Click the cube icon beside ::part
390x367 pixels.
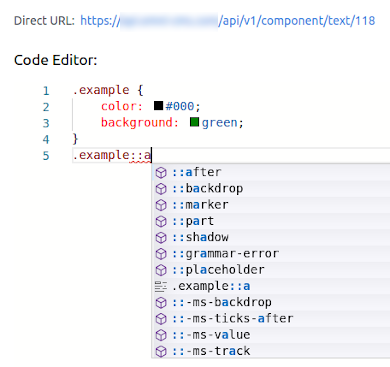pyautogui.click(x=161, y=221)
